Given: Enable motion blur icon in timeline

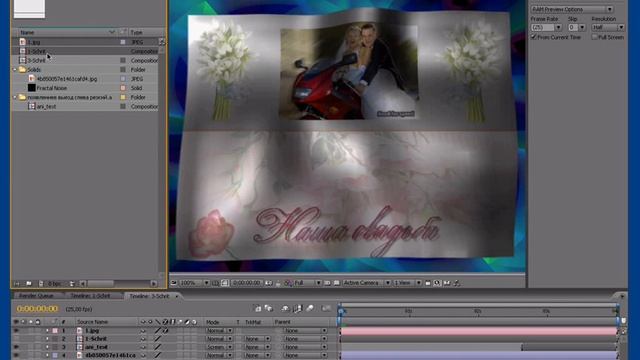Looking at the screenshot, I should point(310,309).
